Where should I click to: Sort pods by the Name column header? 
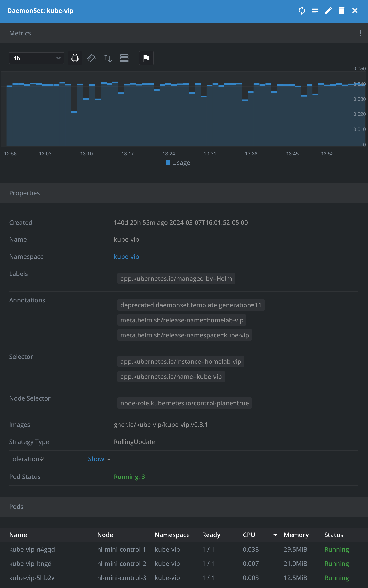[18, 535]
